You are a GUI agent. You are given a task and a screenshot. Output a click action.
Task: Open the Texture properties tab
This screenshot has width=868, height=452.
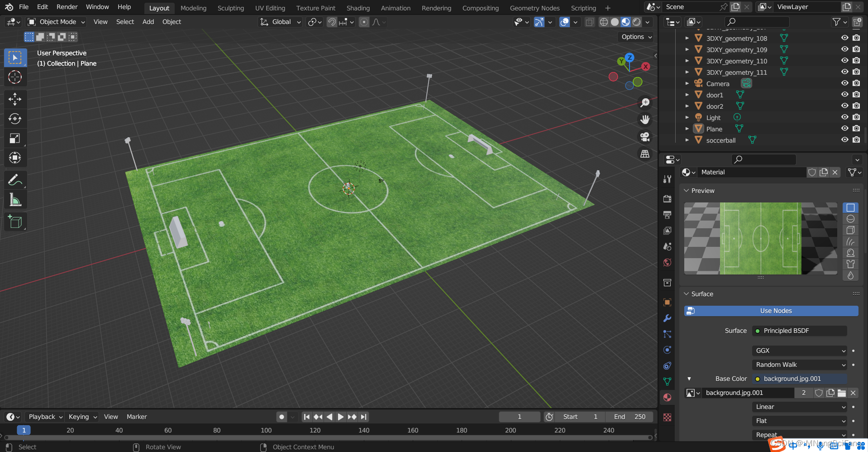click(667, 417)
